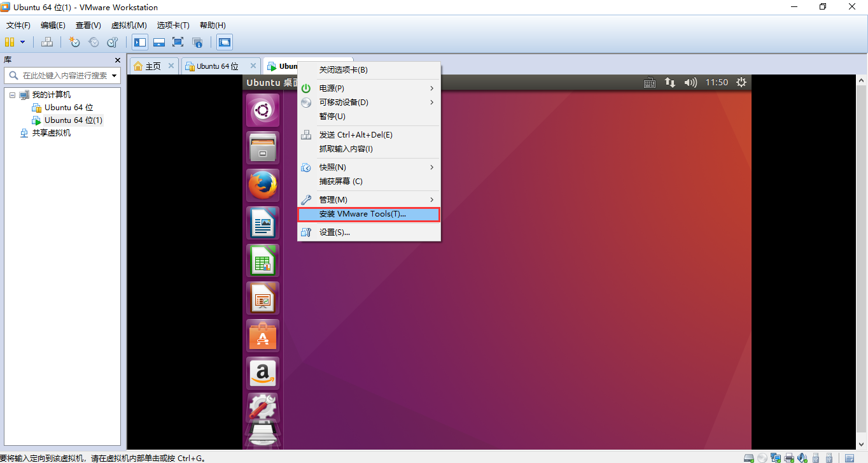
Task: Open the 编辑(E) menu
Action: point(53,25)
